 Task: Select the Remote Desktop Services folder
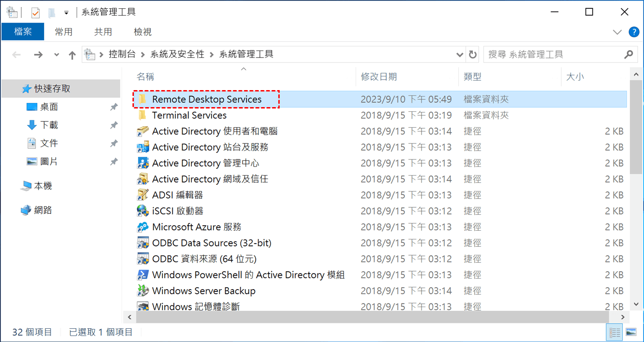(380, 99)
